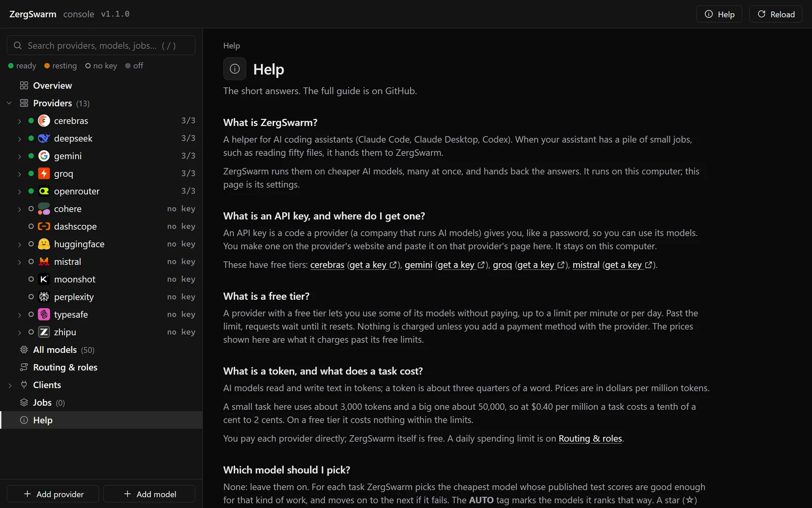The image size is (812, 508).
Task: Click the groq lightning logo icon
Action: pos(44,174)
